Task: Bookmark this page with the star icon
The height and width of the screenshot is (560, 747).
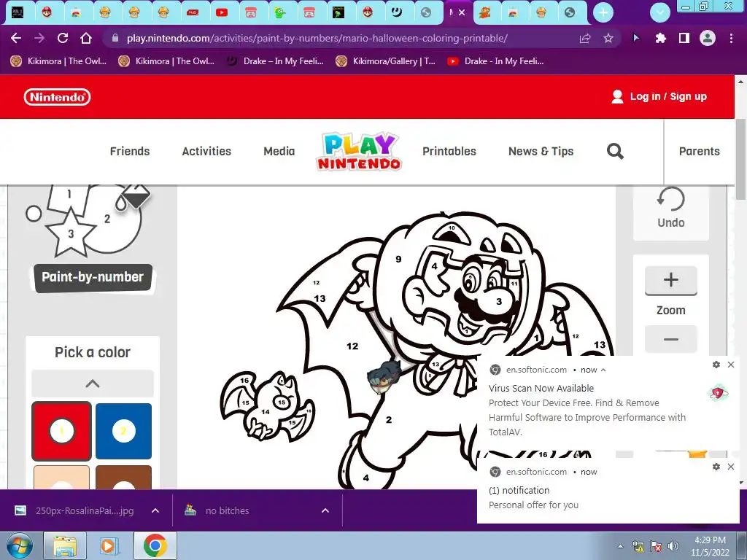Action: (608, 38)
